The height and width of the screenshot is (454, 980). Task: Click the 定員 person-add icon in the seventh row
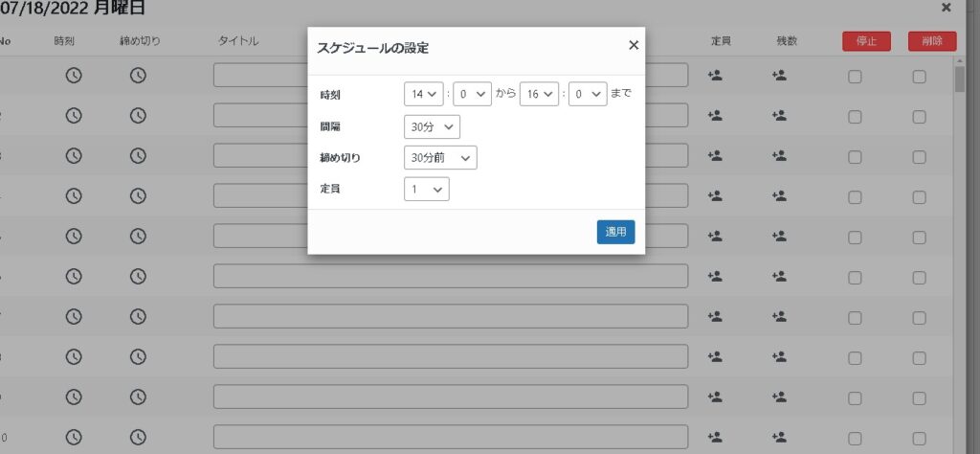[x=714, y=316]
